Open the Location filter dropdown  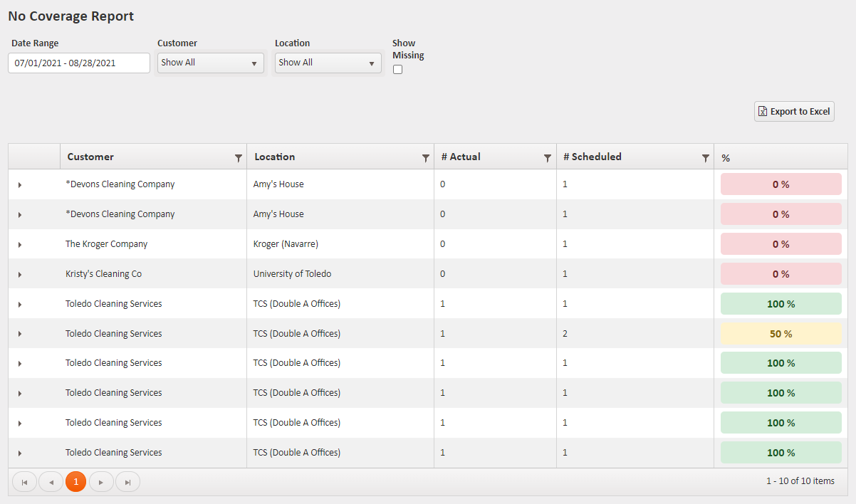pos(328,63)
